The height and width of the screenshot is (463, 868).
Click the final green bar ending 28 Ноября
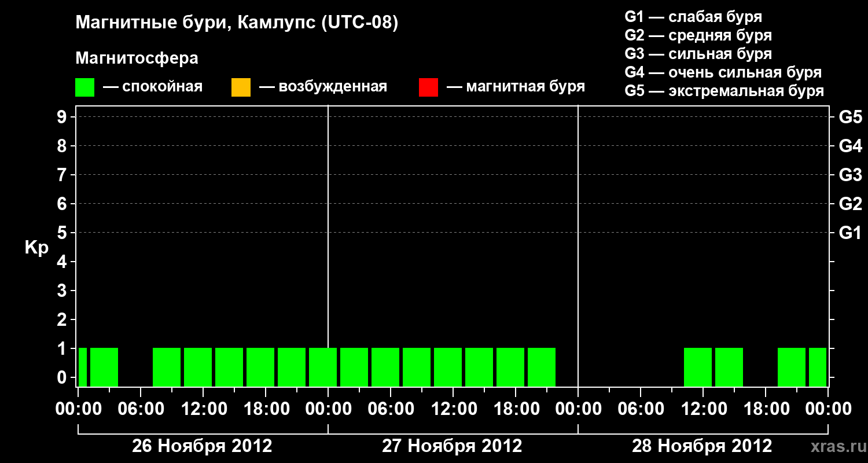[x=818, y=367]
